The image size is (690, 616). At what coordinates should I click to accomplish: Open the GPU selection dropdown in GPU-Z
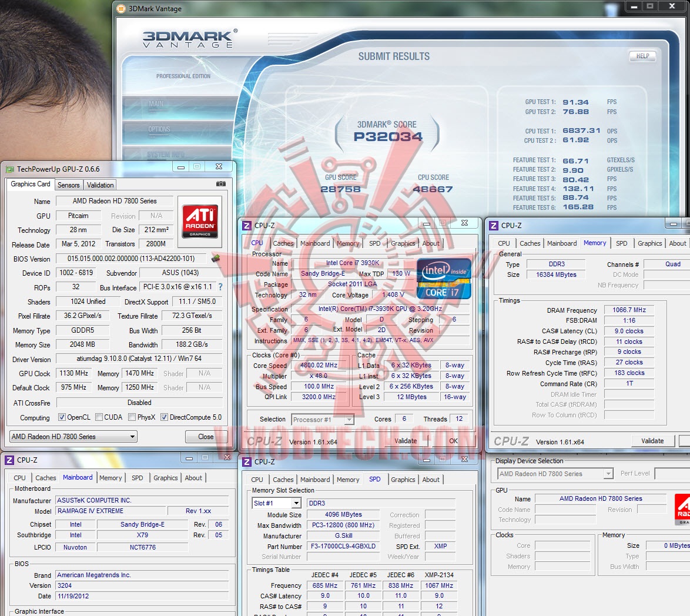(73, 437)
